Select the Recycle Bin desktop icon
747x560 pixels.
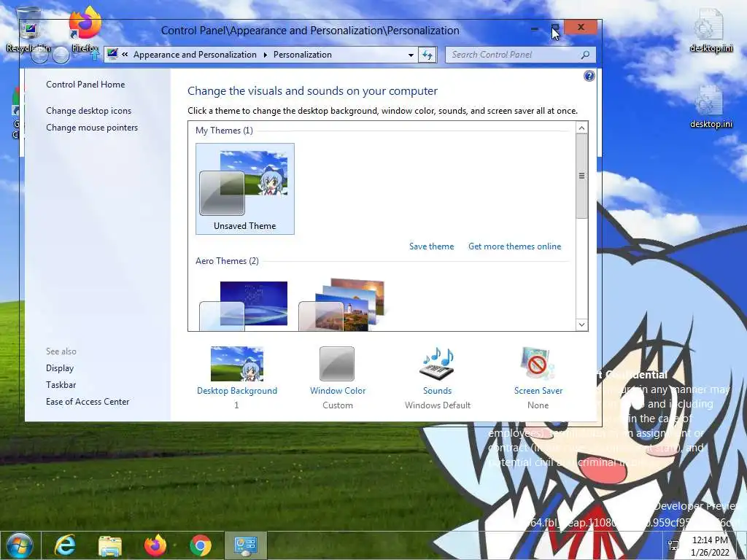(x=28, y=29)
